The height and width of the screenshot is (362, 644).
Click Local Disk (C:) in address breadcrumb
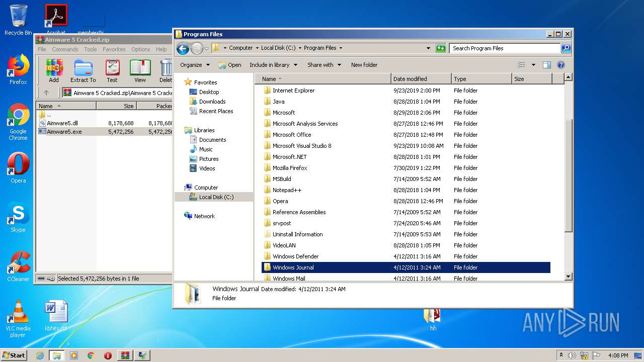click(278, 48)
